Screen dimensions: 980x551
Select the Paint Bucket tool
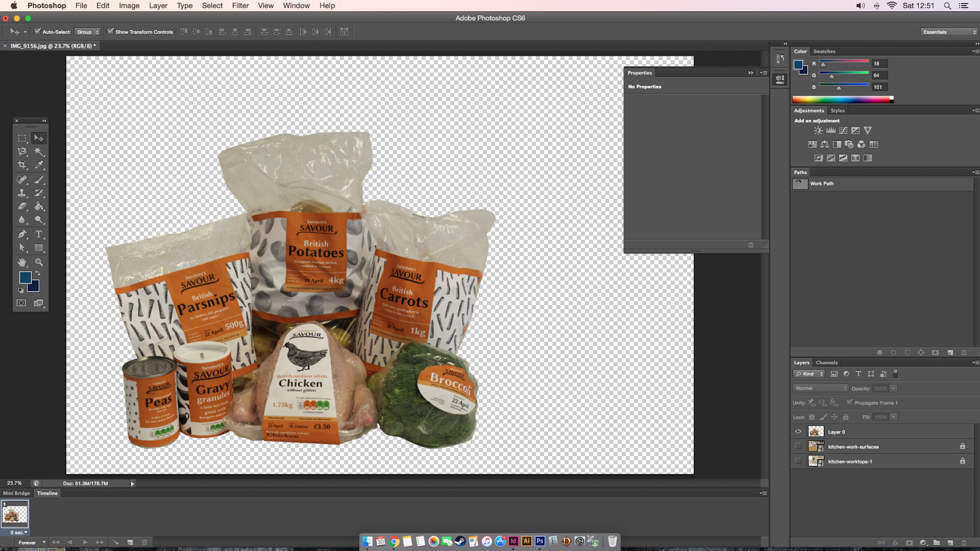(39, 206)
